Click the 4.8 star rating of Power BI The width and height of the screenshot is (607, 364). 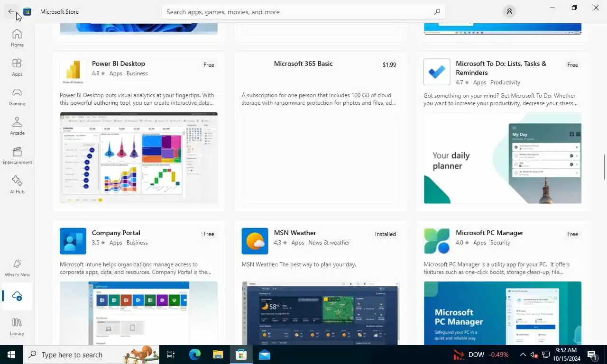tap(98, 73)
